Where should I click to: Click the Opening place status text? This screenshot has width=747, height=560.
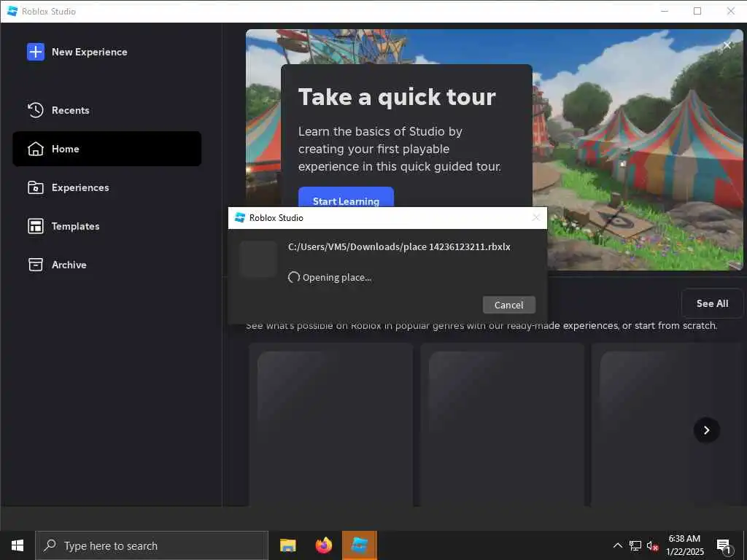pyautogui.click(x=337, y=277)
